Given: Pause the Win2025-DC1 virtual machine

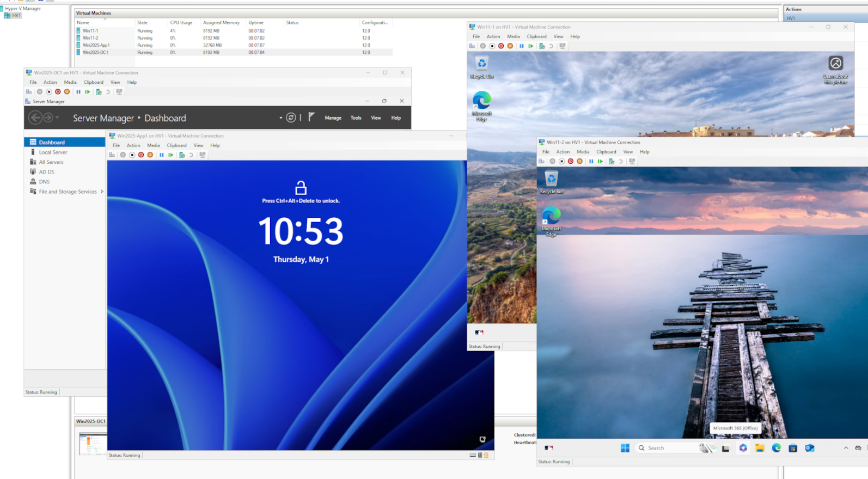Looking at the screenshot, I should point(78,92).
